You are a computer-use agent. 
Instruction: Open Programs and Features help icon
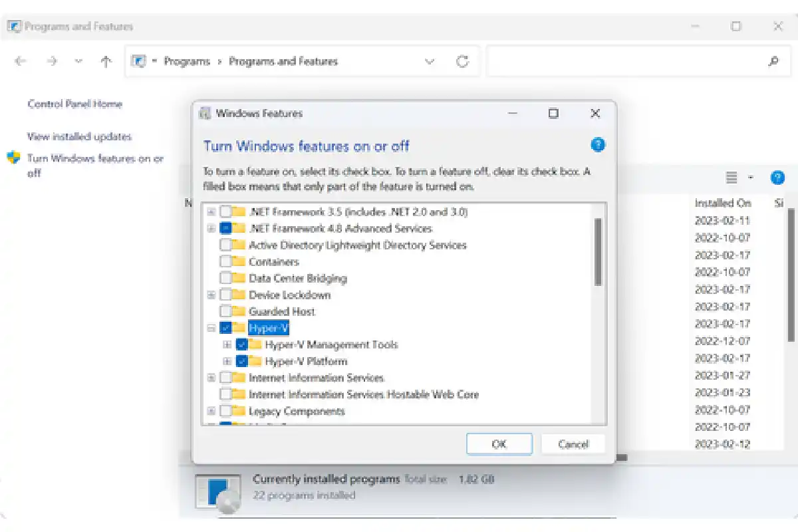coord(777,178)
